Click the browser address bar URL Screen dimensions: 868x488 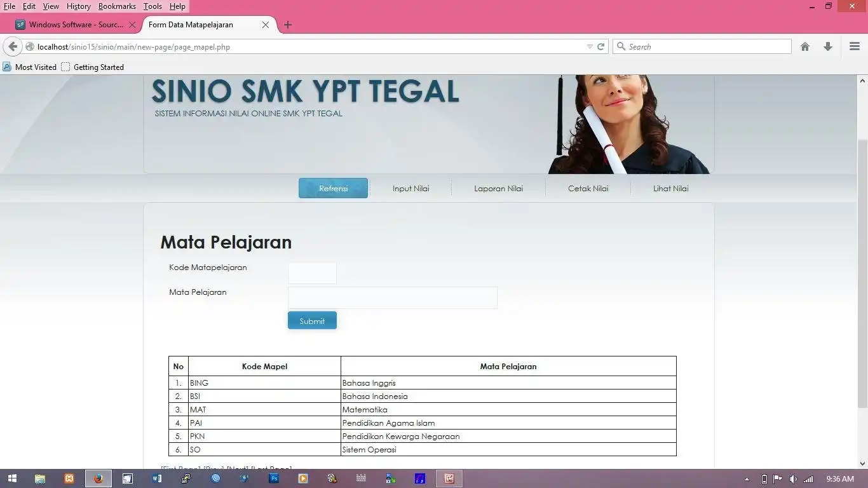(x=133, y=46)
